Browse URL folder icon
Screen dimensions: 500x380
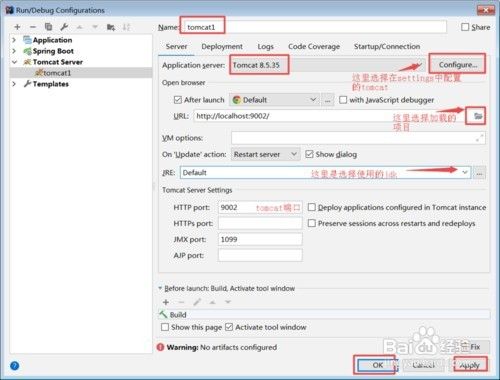[x=478, y=116]
